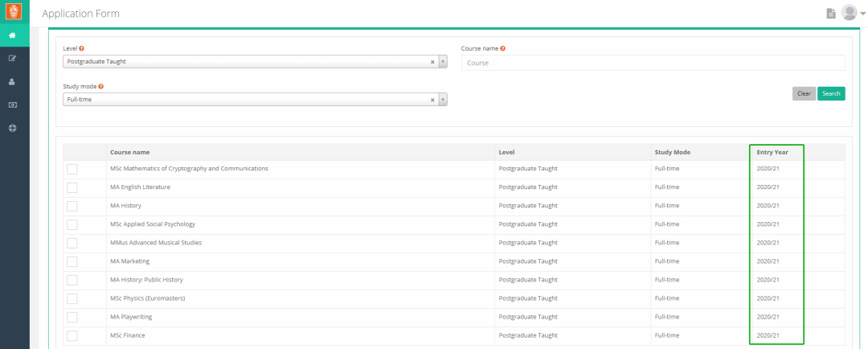
Task: Select MA History: Public History course name
Action: (x=147, y=280)
